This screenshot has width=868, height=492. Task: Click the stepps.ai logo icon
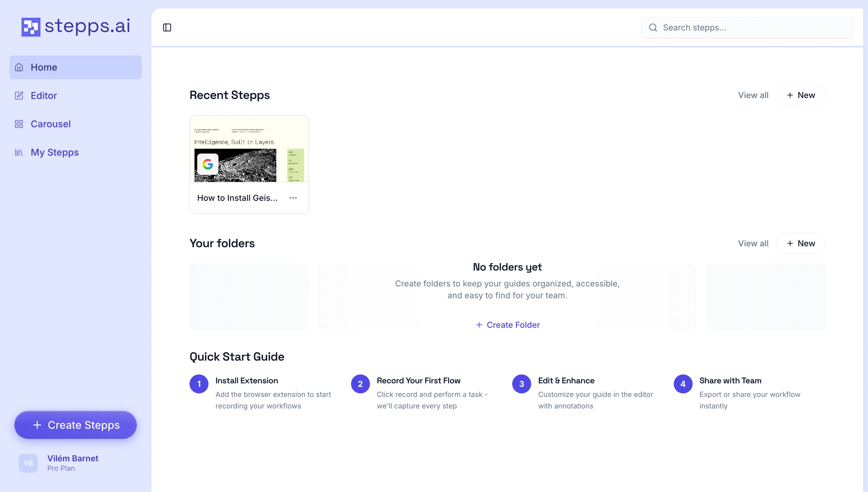31,27
